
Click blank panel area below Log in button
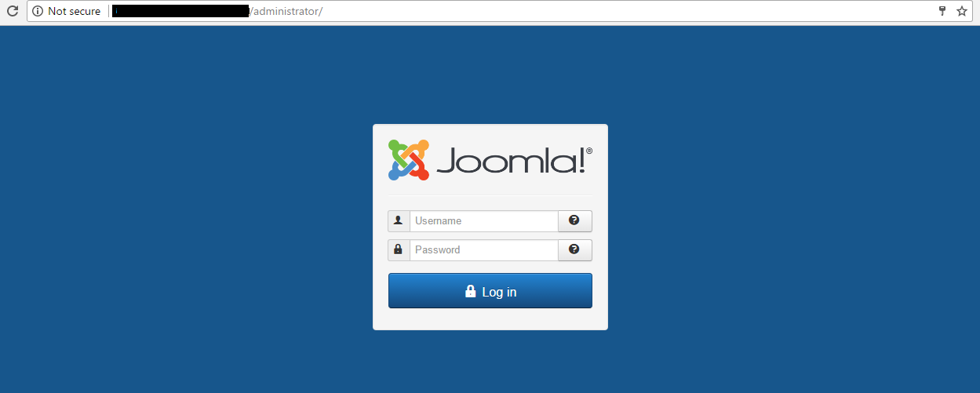490,319
